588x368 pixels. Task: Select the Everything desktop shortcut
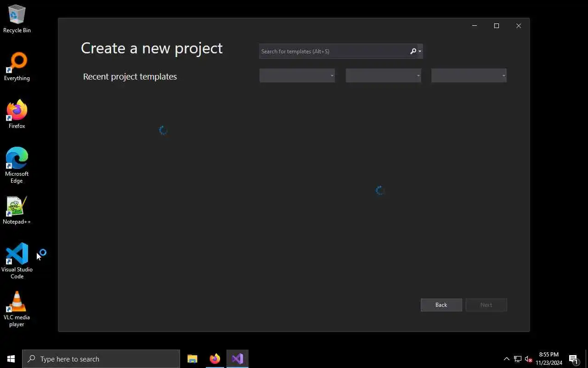coord(17,67)
